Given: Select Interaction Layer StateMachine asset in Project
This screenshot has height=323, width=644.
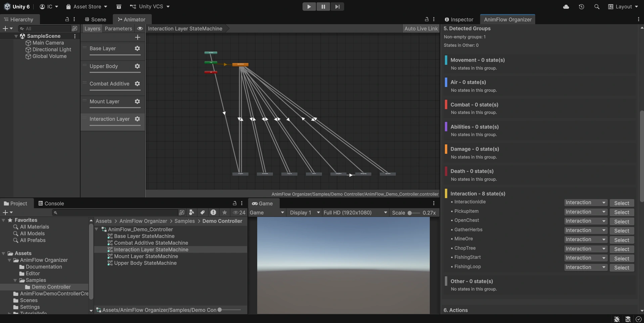Looking at the screenshot, I should click(151, 249).
